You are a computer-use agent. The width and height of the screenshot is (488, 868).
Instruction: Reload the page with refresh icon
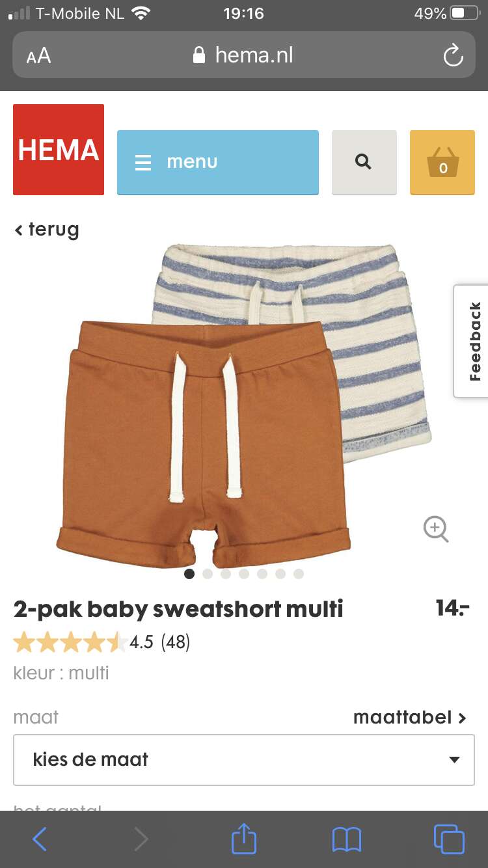pos(453,55)
